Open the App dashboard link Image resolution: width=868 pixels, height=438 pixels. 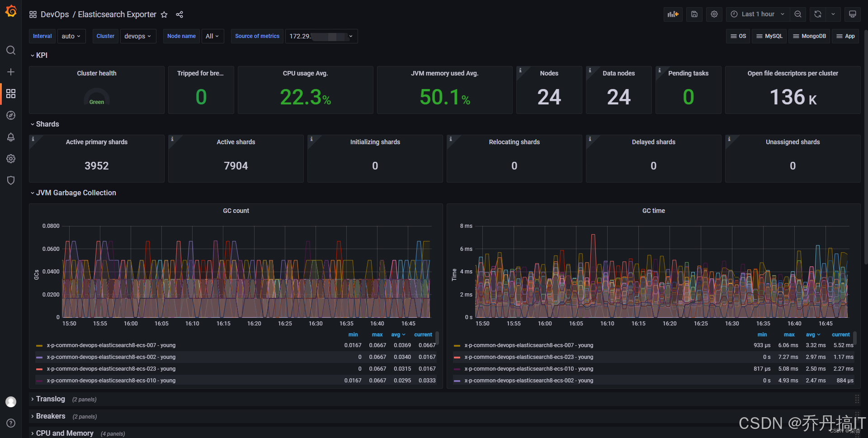point(845,36)
